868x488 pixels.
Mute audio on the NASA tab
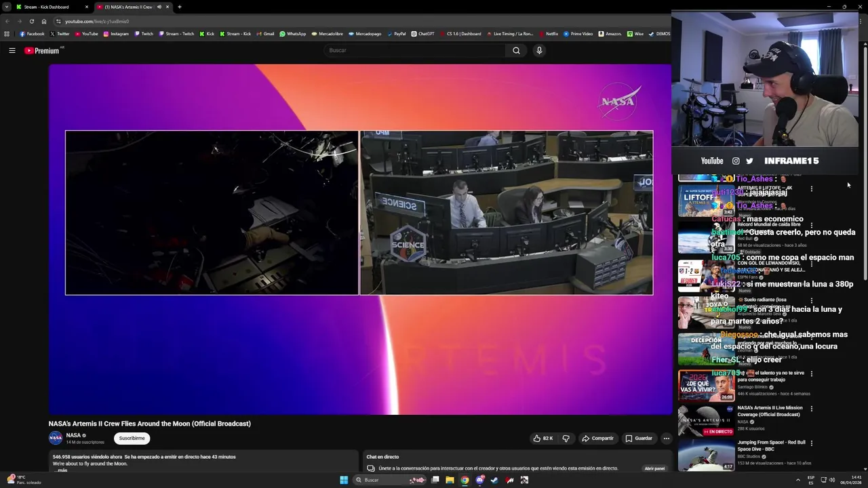[159, 7]
